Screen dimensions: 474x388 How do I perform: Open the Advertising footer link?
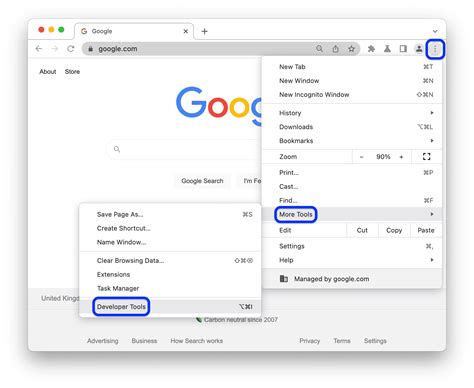click(x=103, y=341)
